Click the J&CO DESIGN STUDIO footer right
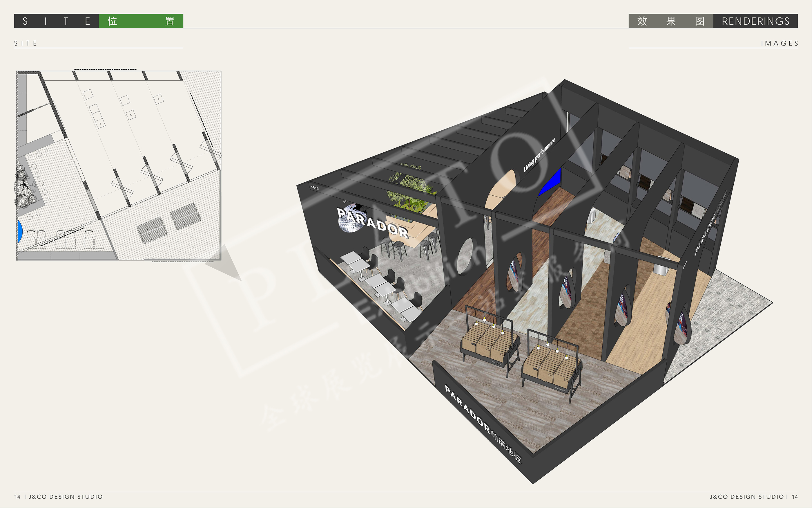Image resolution: width=812 pixels, height=508 pixels. pyautogui.click(x=746, y=497)
